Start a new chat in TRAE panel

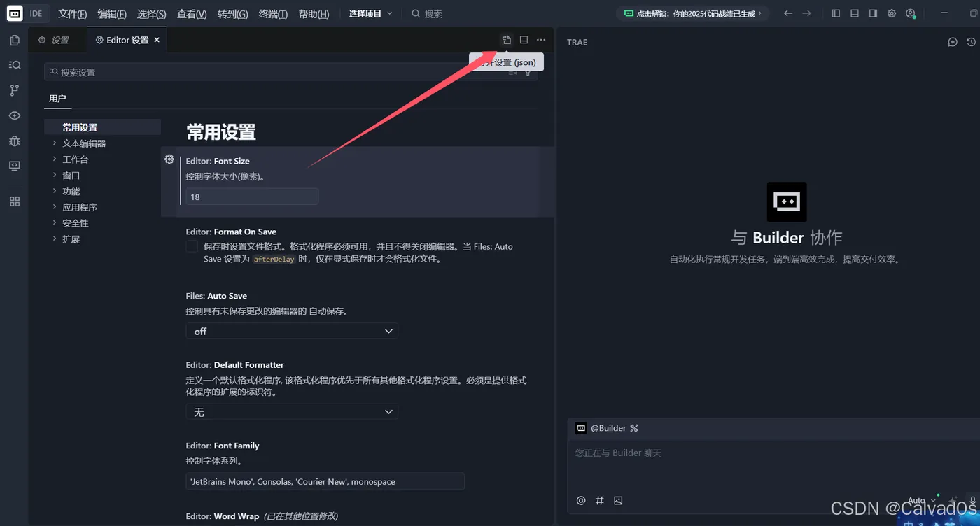pyautogui.click(x=953, y=42)
